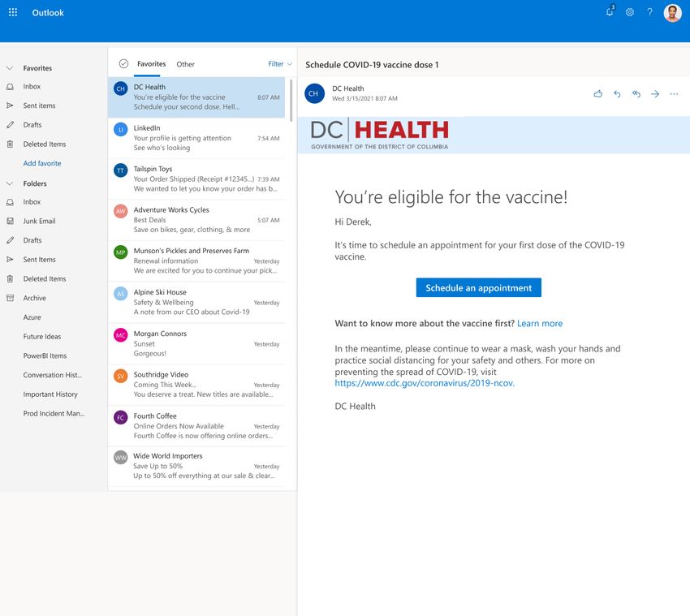Open the Morgan Connors Sunset email
This screenshot has height=616, width=690.
tap(196, 343)
